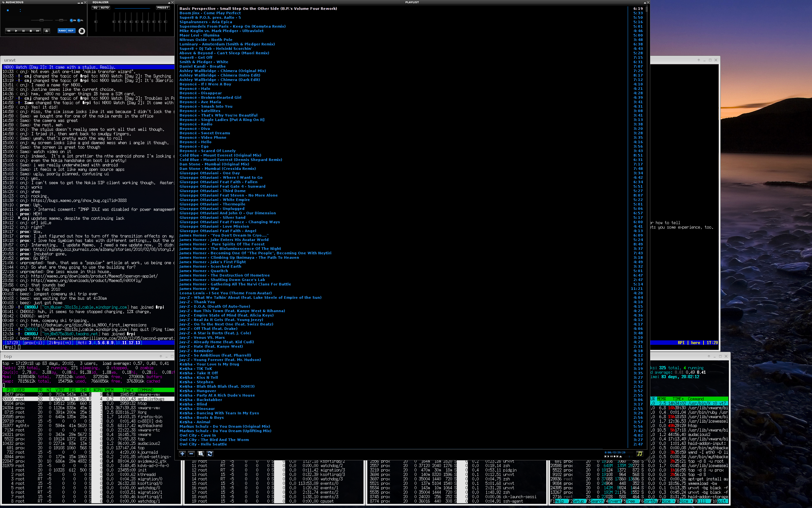The width and height of the screenshot is (812, 508).
Task: Open bohmian Nokia N900 impressions link
Action: [x=89, y=325]
